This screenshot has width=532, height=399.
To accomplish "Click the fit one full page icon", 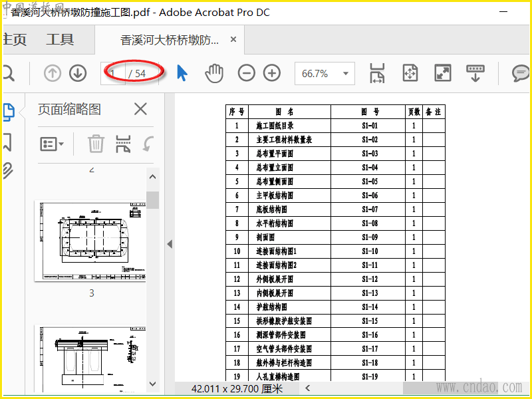I will [x=410, y=73].
